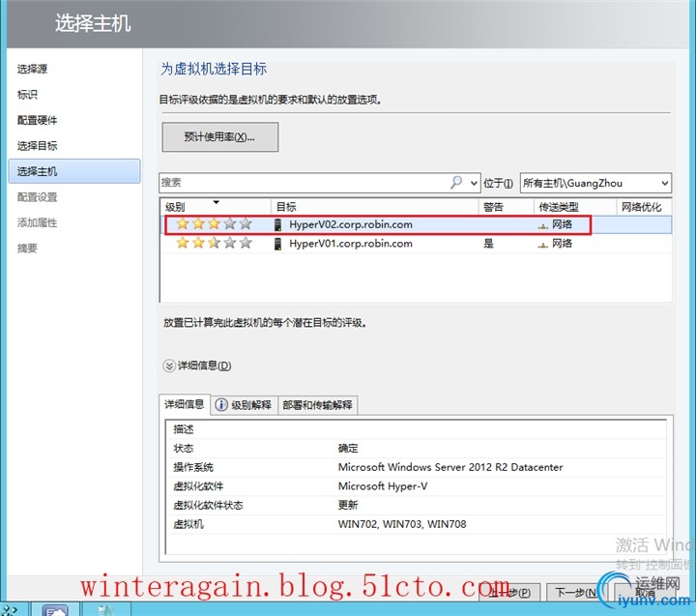Go to the 配置硬件 wizard step
Viewport: 696px width, 616px height.
tap(38, 120)
